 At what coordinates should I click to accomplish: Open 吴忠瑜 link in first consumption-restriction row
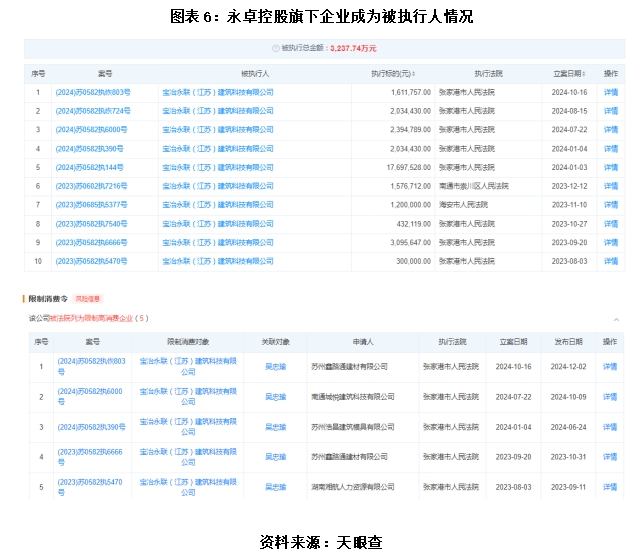click(x=275, y=367)
